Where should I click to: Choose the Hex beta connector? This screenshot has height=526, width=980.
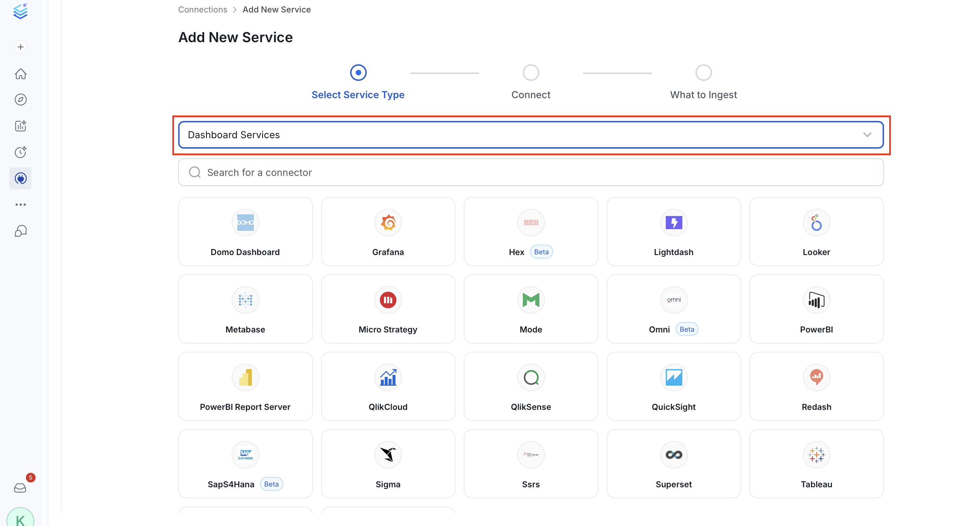(x=531, y=232)
